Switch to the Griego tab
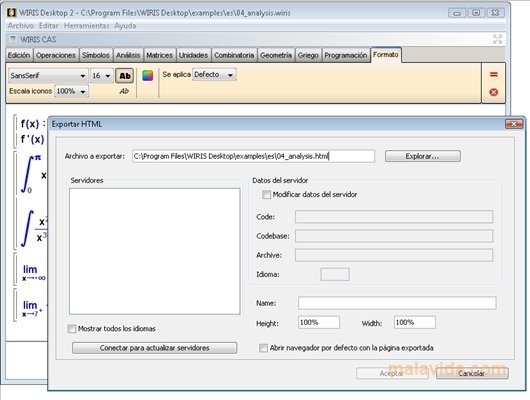Viewport: 530px width, 400px height. pyautogui.click(x=308, y=55)
